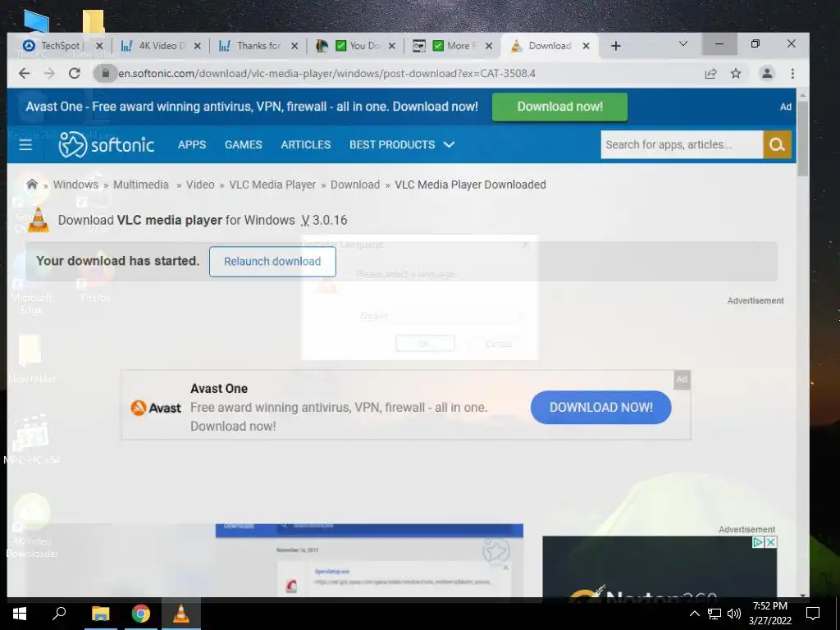Click the Multimedia breadcrumb link

[141, 185]
